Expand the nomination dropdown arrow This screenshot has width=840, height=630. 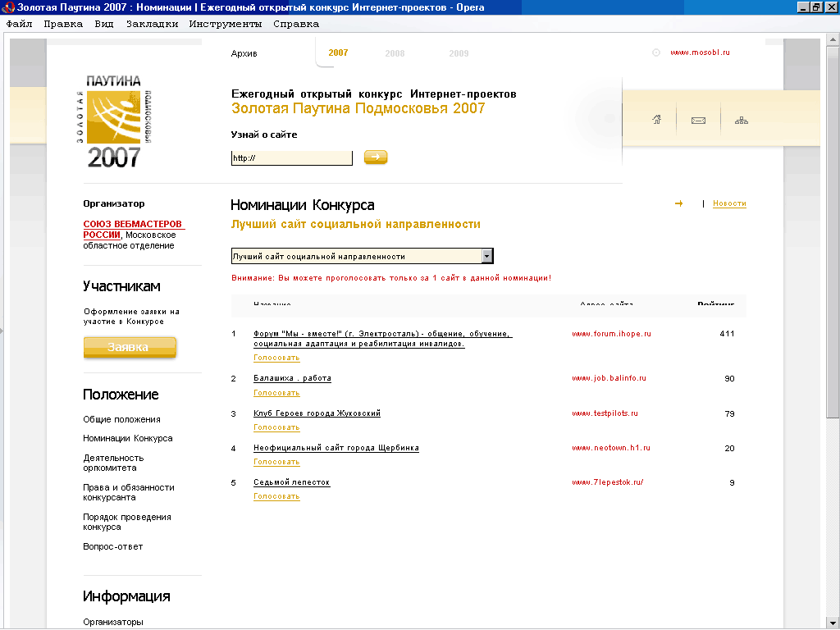(487, 256)
